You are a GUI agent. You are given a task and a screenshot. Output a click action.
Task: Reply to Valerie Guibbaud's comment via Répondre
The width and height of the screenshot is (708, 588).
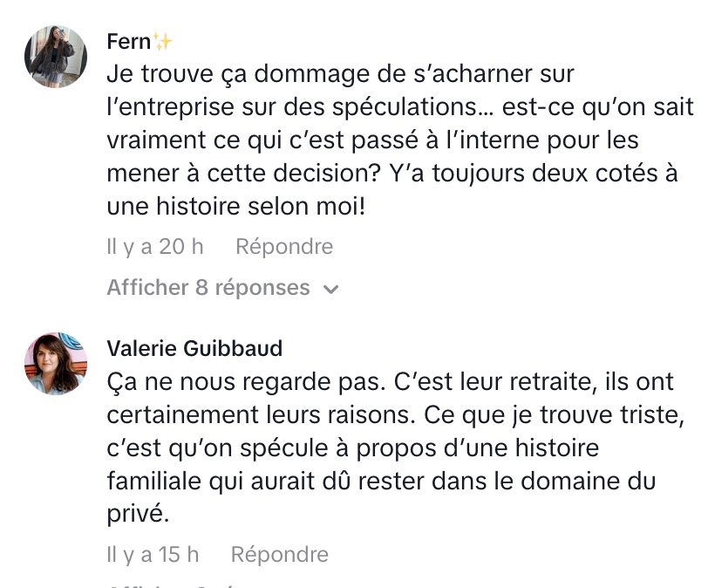click(279, 554)
